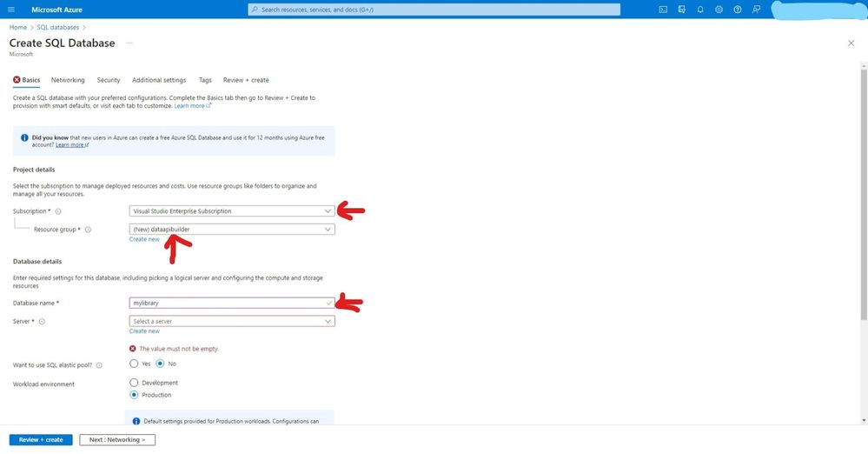
Task: Close the Create SQL Database blade
Action: coord(851,43)
